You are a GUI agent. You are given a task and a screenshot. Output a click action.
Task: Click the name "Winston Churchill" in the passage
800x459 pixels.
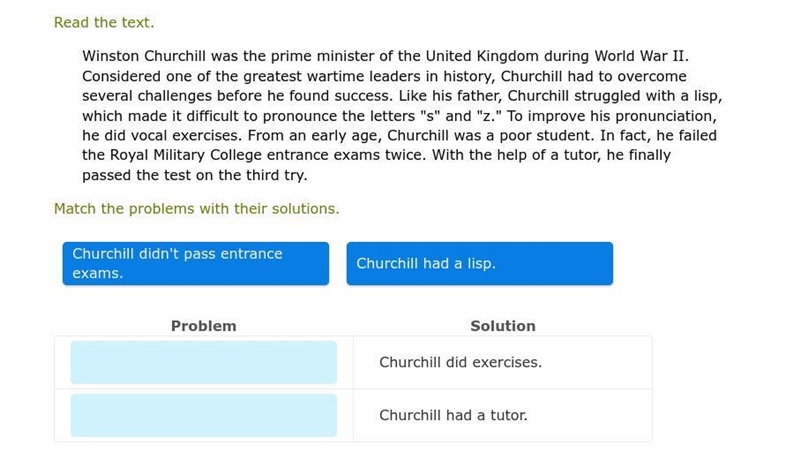point(144,56)
